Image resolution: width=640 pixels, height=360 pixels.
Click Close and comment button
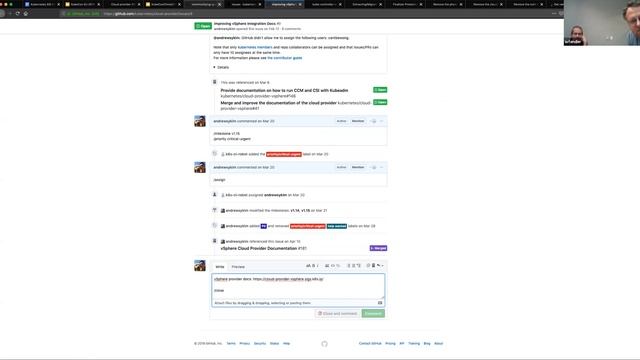(x=338, y=313)
